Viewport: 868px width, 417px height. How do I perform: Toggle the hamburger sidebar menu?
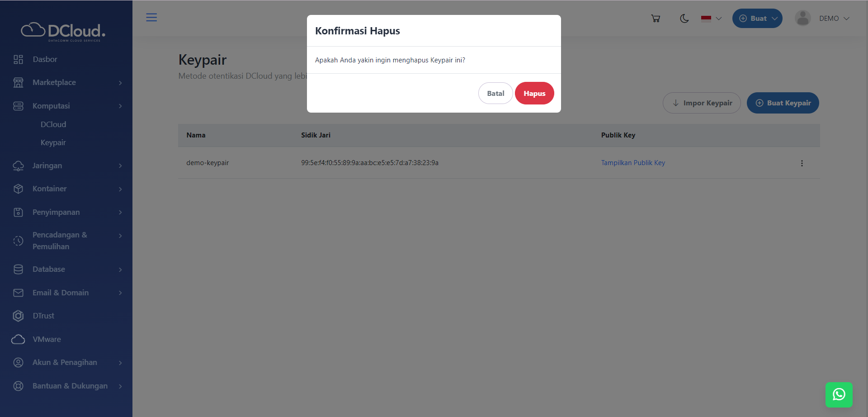click(x=151, y=18)
